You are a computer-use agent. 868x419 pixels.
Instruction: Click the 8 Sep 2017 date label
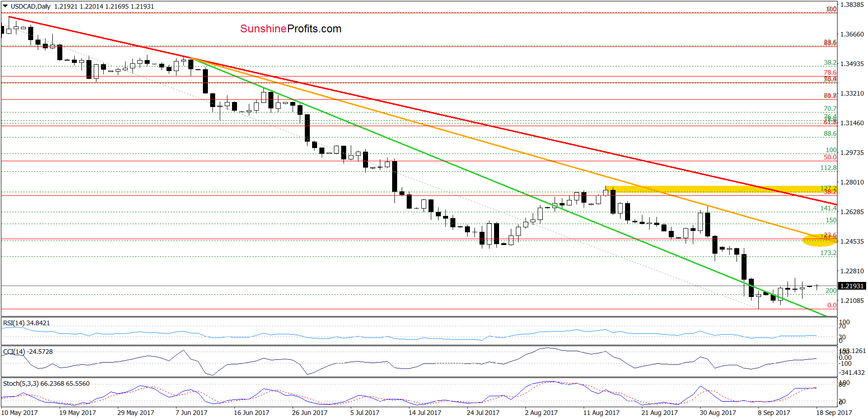774,413
